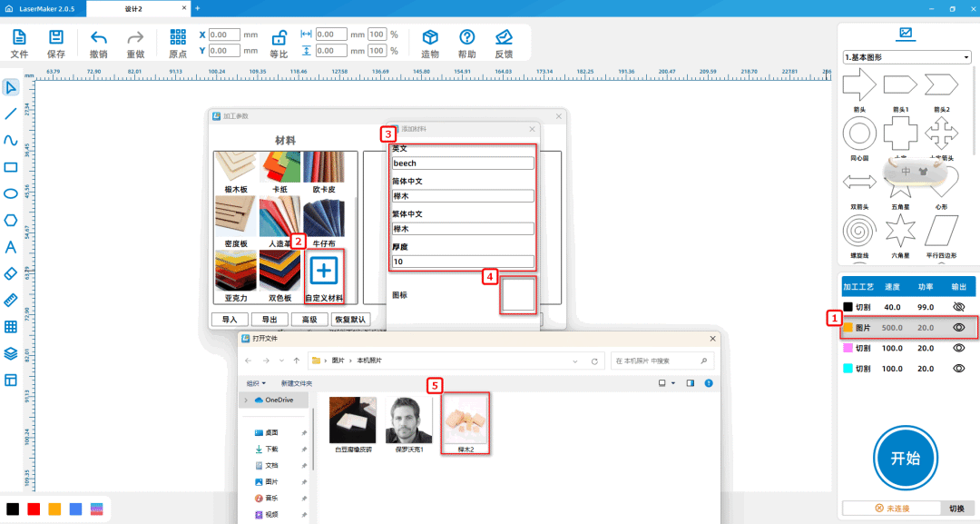Image resolution: width=980 pixels, height=524 pixels.
Task: Toggle eye icon of pink 切割 layer
Action: coord(959,348)
